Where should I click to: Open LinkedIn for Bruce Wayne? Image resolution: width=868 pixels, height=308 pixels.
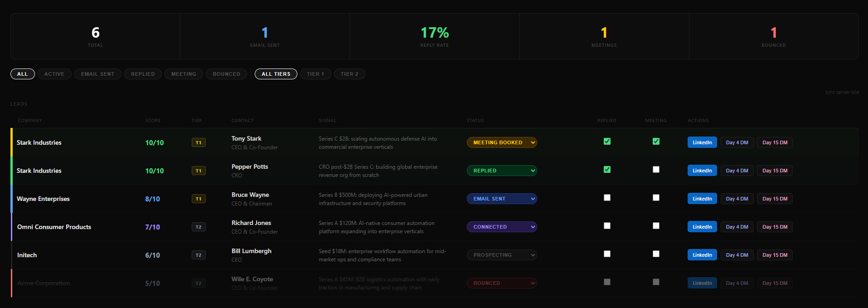tap(702, 199)
